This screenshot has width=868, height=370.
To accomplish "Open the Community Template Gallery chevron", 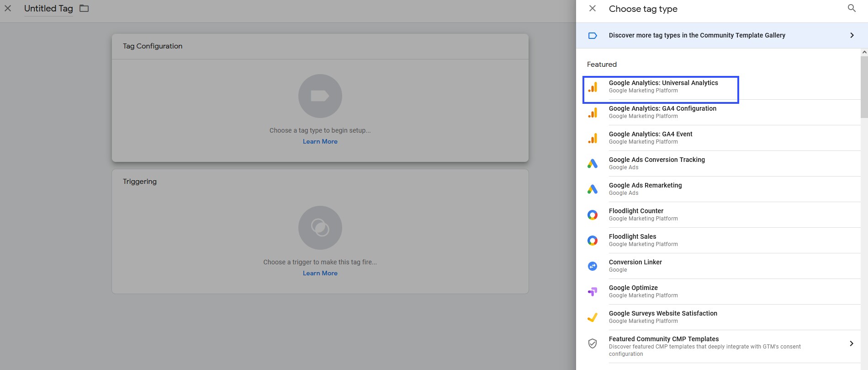I will point(852,35).
